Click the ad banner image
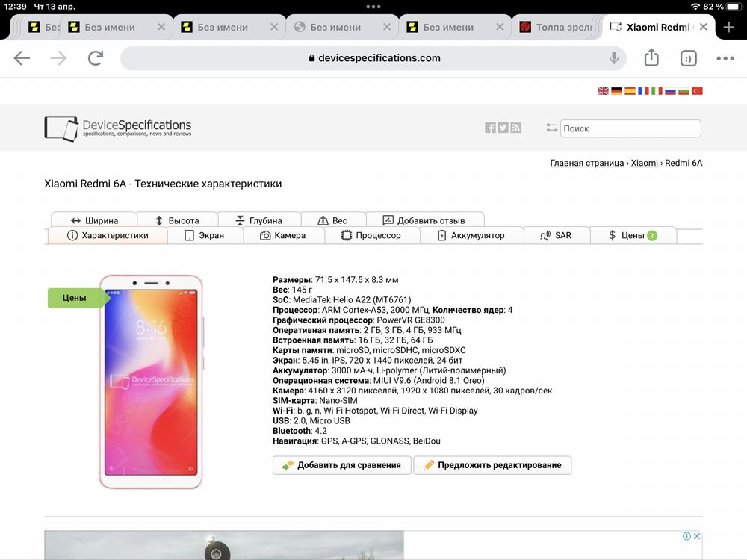Screen dimensions: 747x560 click(x=224, y=545)
